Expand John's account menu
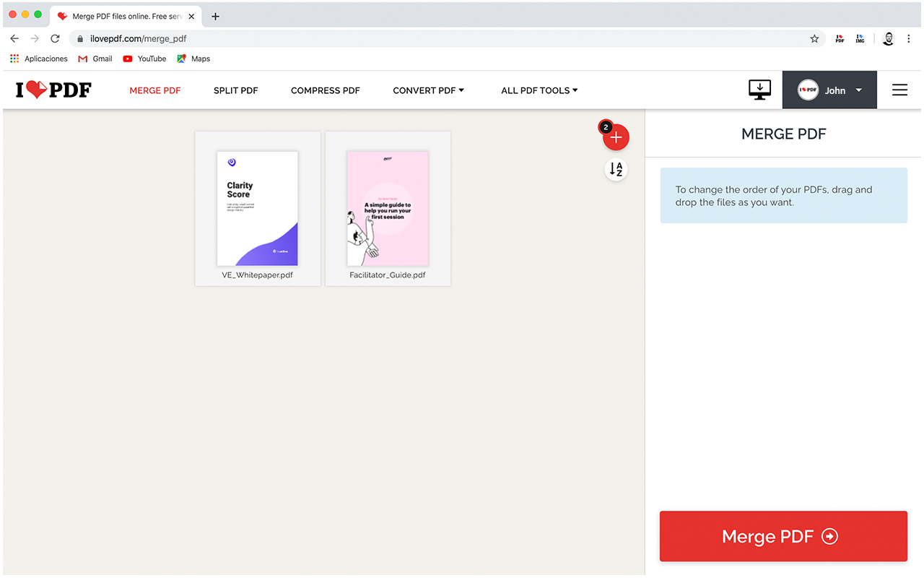Screen dimensions: 924x578 pos(829,90)
